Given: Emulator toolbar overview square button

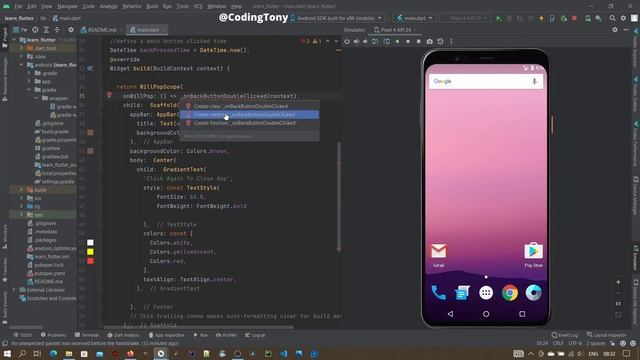Looking at the screenshot, I should (418, 42).
